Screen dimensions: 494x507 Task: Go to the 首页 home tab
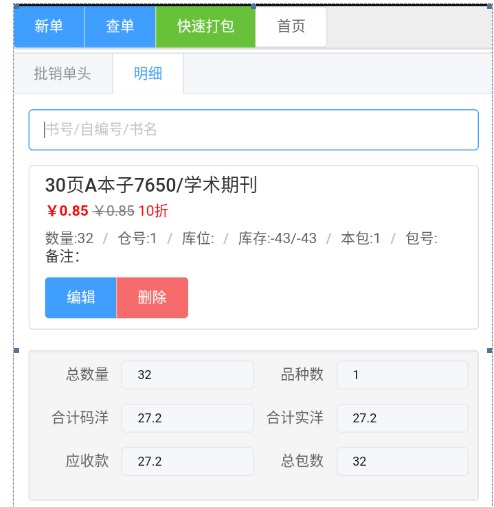pyautogui.click(x=291, y=26)
